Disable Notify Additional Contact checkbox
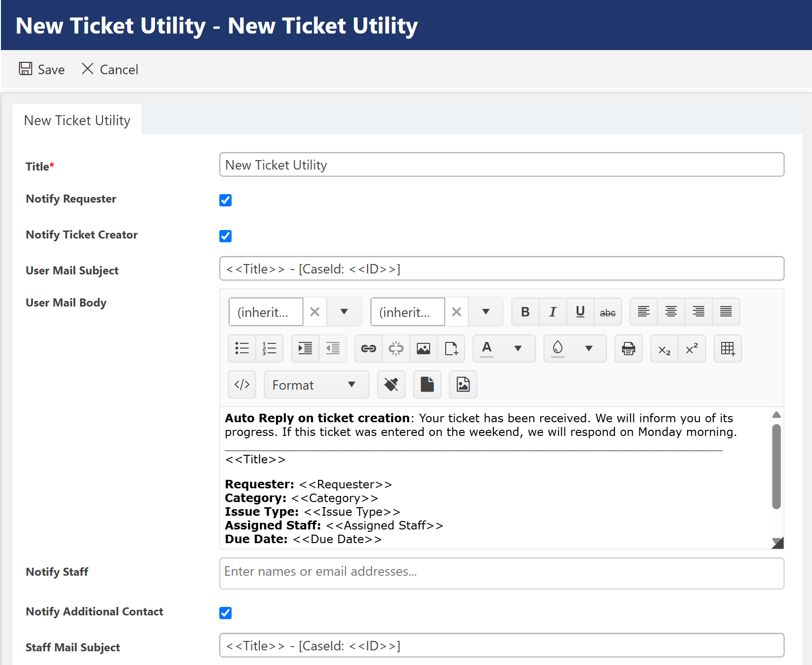Viewport: 812px width, 665px height. pos(225,613)
